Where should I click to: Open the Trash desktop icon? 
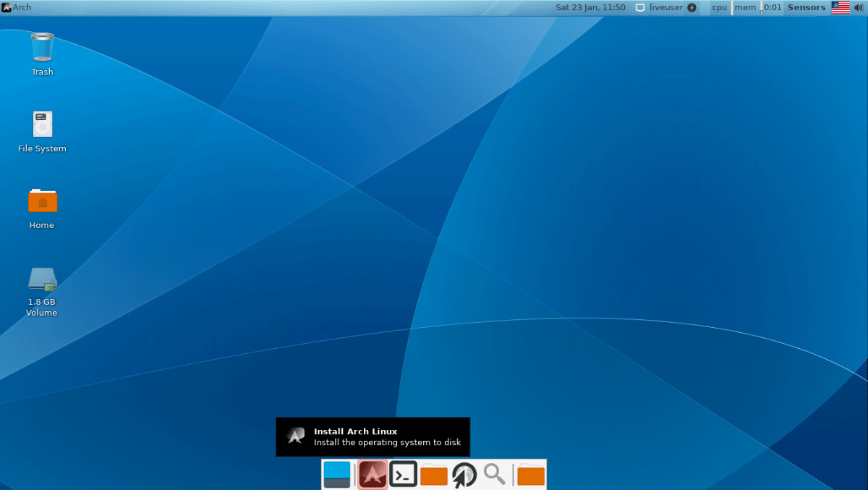(x=42, y=47)
